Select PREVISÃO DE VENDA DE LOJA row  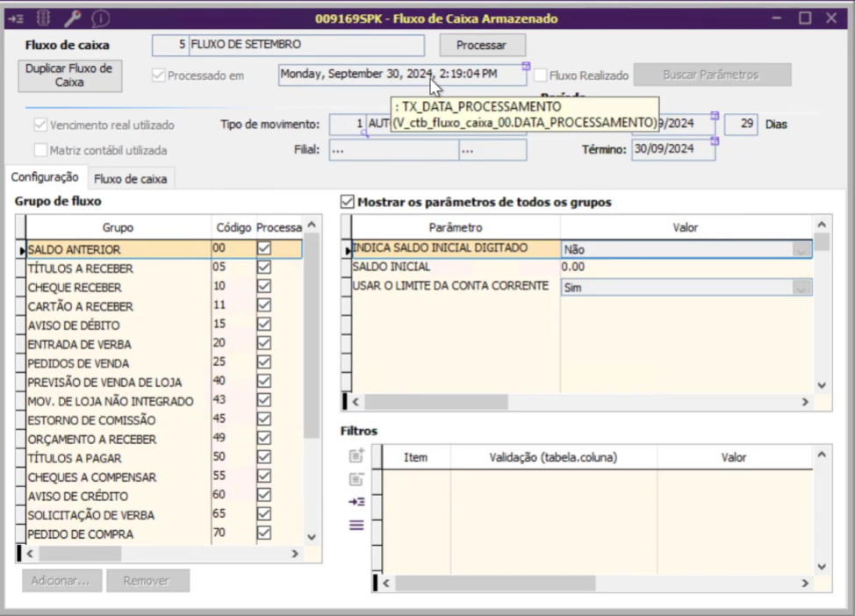(163, 382)
